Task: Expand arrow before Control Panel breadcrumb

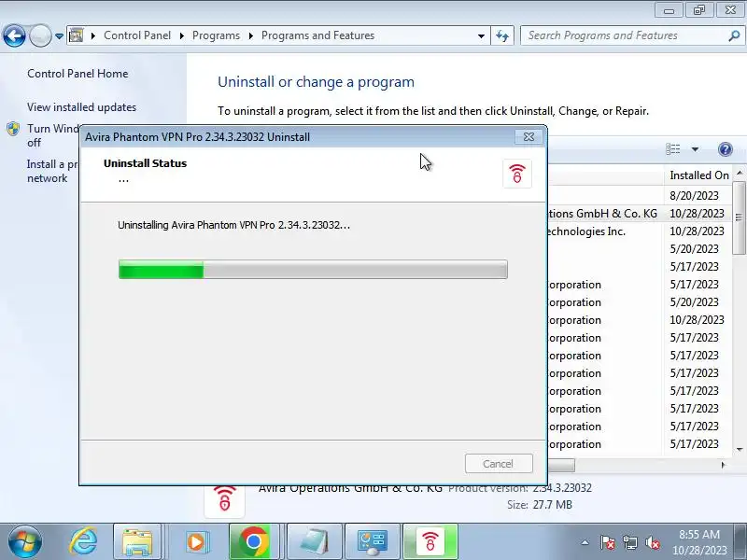Action: pos(92,35)
